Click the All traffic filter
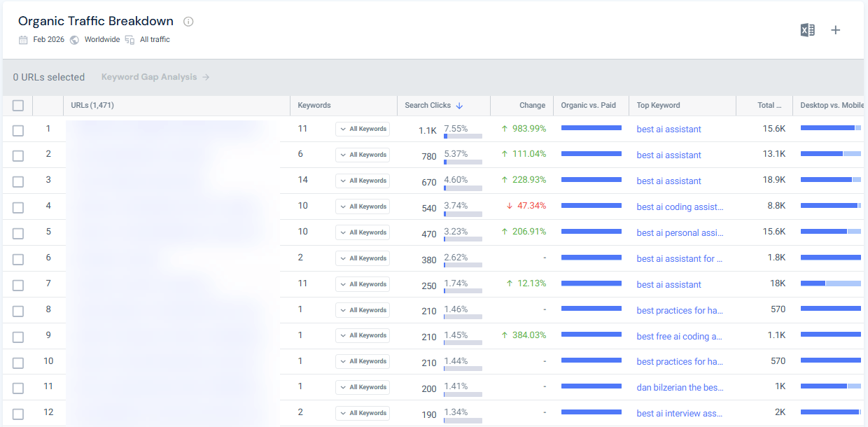868x427 pixels. click(x=155, y=40)
